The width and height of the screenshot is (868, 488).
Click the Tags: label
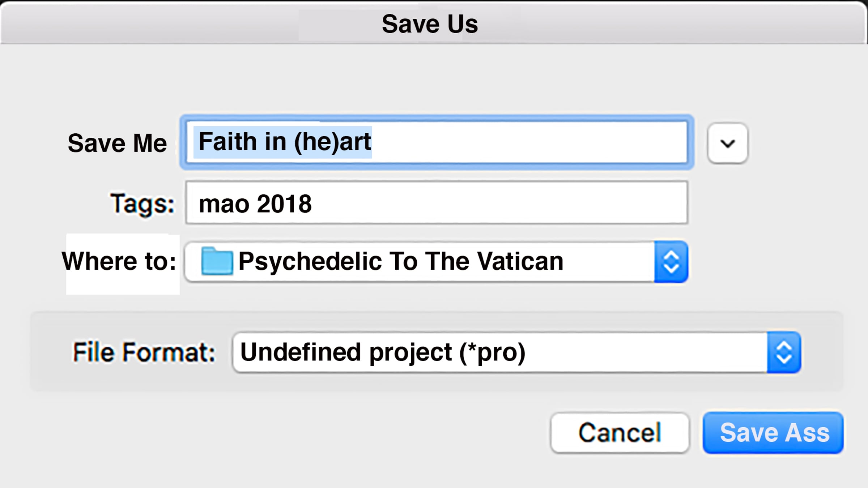(142, 204)
